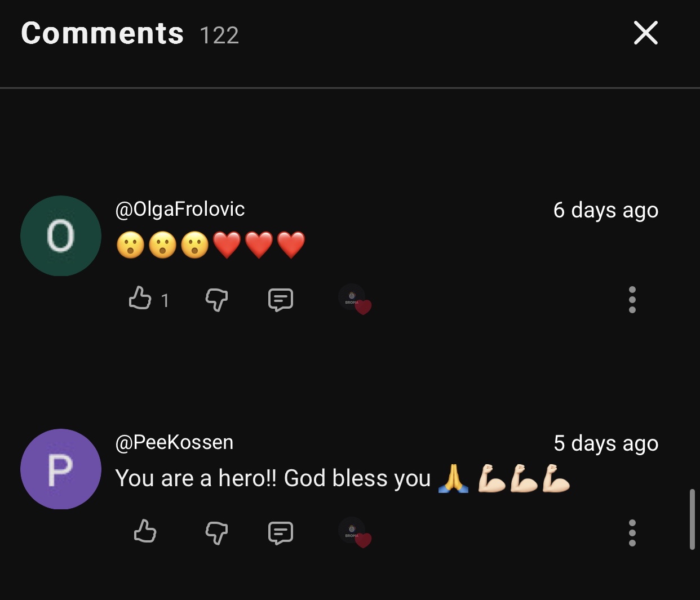This screenshot has width=700, height=600.
Task: Visit the @PeeKossen channel username link
Action: (174, 442)
